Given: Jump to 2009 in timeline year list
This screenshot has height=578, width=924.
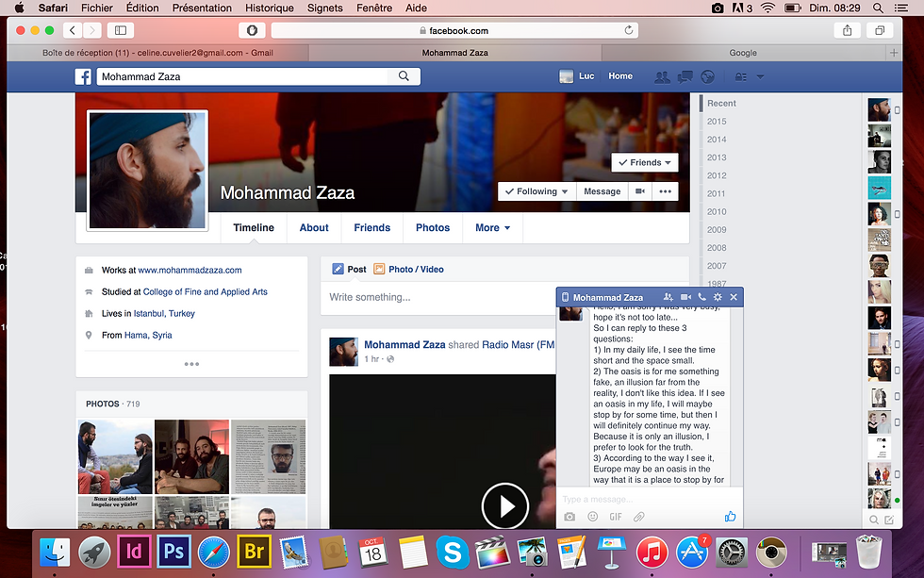Looking at the screenshot, I should point(717,230).
